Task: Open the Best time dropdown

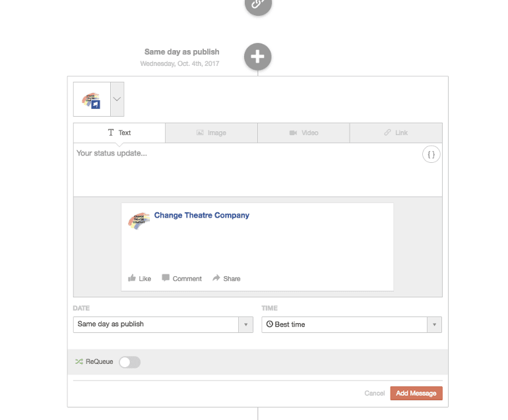Action: (x=352, y=324)
